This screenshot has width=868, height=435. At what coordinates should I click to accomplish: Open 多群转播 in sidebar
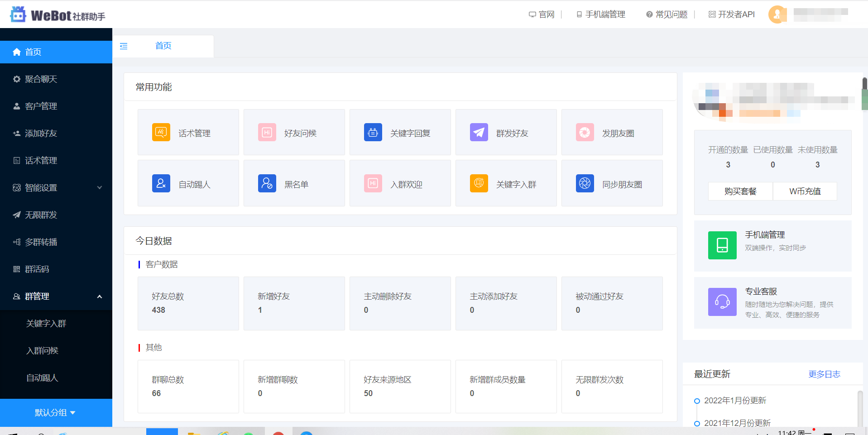tap(56, 242)
